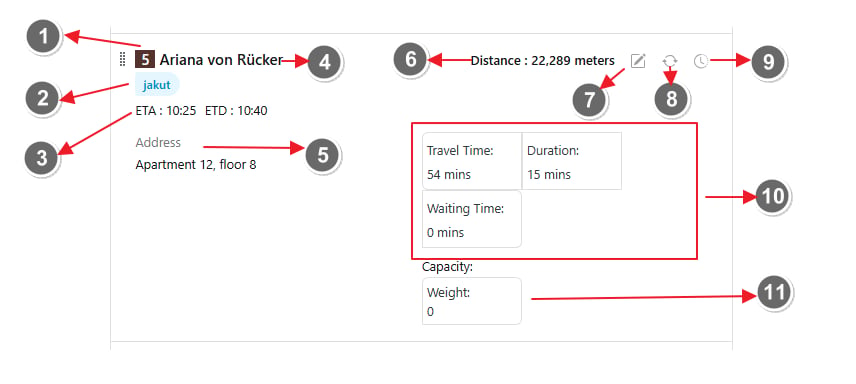The width and height of the screenshot is (856, 384).
Task: Click the circular arrows refresh icon
Action: (670, 61)
